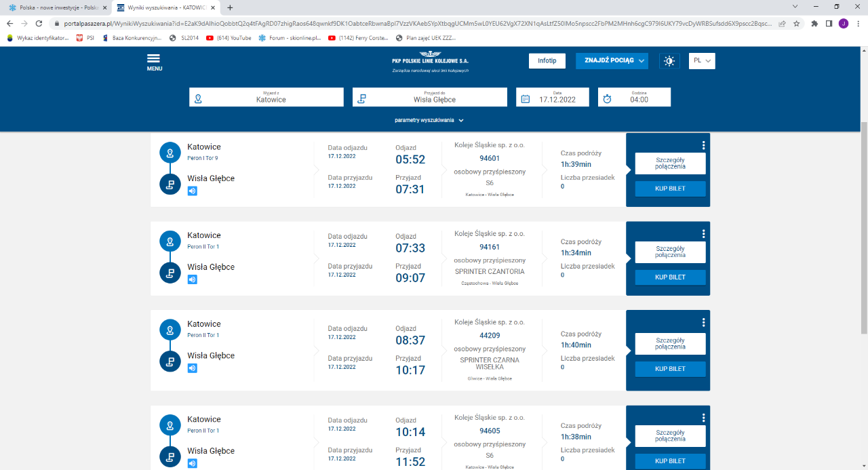The image size is (868, 470).
Task: Toggle the browser side panel icon
Action: [829, 23]
